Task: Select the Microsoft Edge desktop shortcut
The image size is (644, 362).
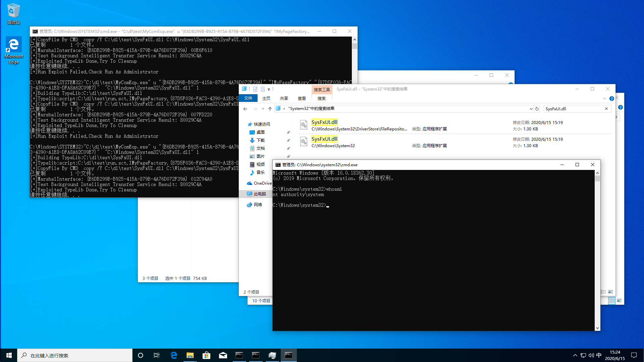Action: 13,50
